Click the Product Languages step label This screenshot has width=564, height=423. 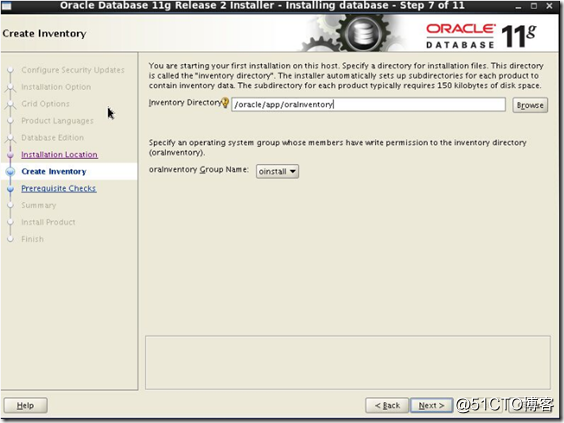[x=58, y=121]
